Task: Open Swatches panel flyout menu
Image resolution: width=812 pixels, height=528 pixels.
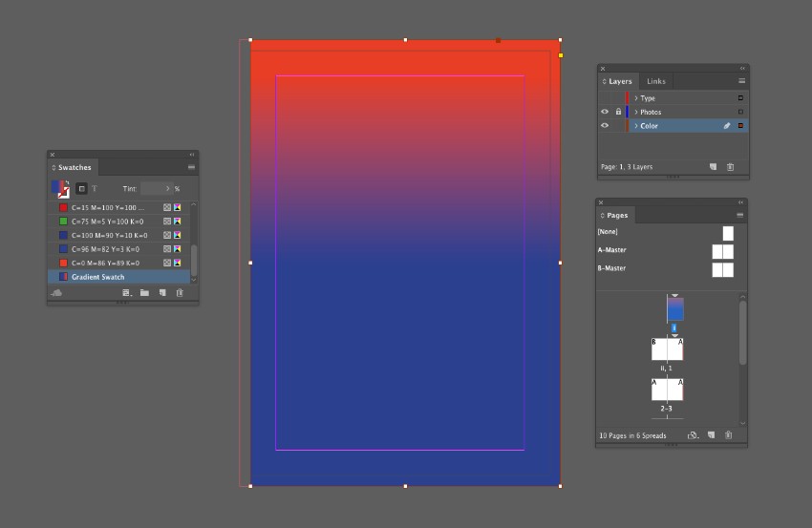Action: [x=191, y=167]
